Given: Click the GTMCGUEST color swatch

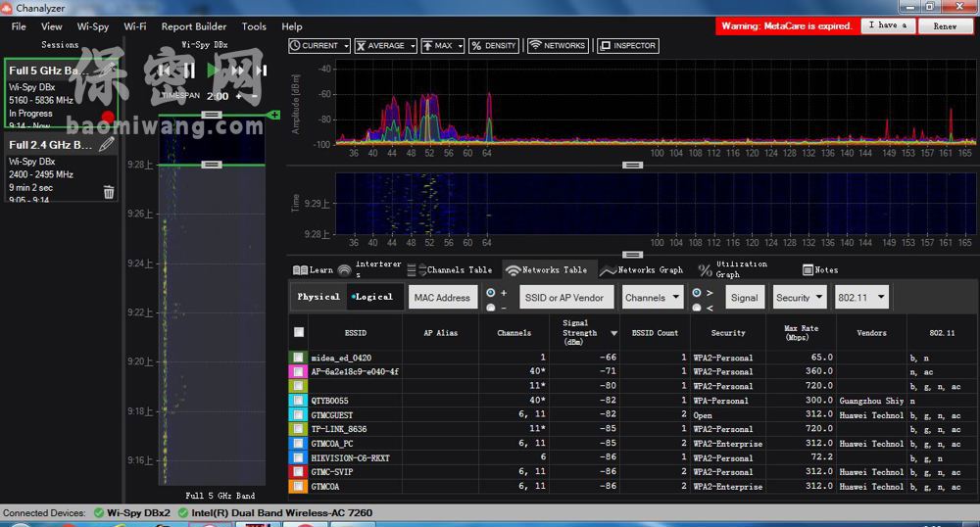Looking at the screenshot, I should [x=298, y=415].
